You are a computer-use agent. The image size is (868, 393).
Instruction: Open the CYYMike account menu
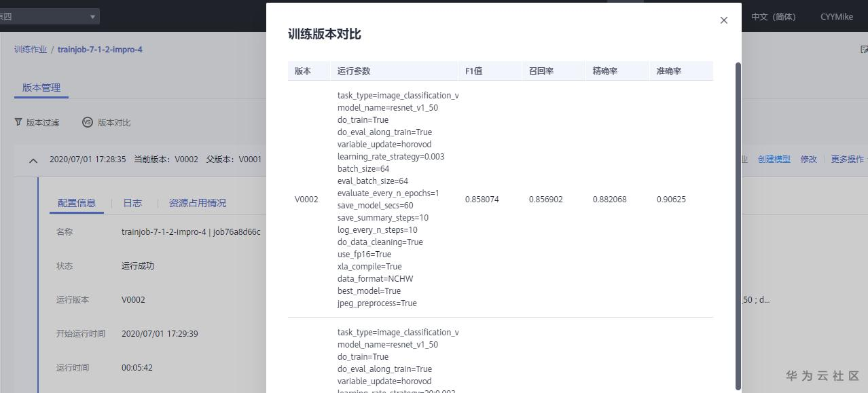pyautogui.click(x=837, y=16)
